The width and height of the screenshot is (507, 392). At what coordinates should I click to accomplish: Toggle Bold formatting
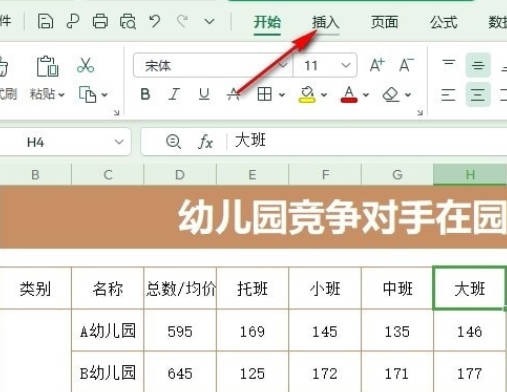click(x=145, y=94)
